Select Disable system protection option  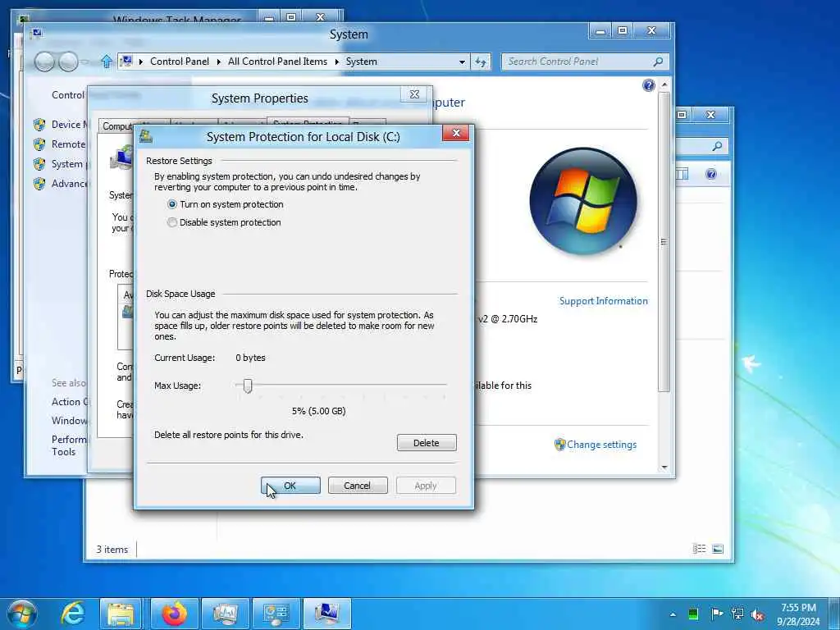coord(225,222)
